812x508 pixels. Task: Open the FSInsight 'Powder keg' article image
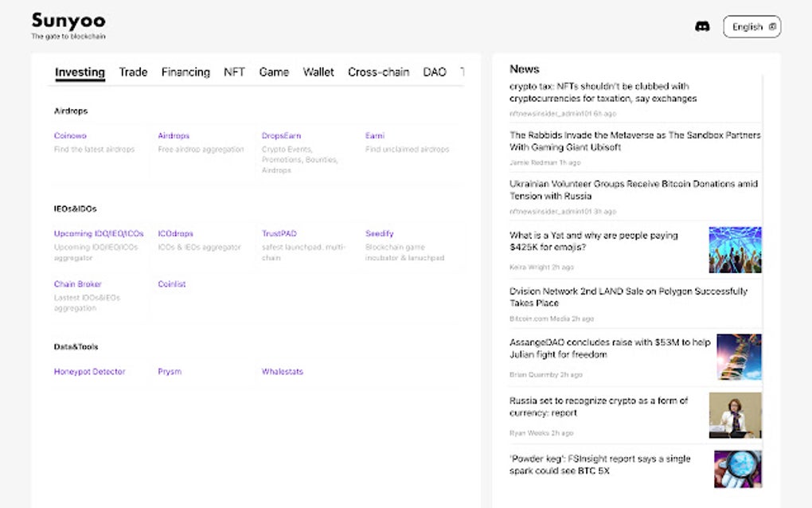click(x=737, y=469)
